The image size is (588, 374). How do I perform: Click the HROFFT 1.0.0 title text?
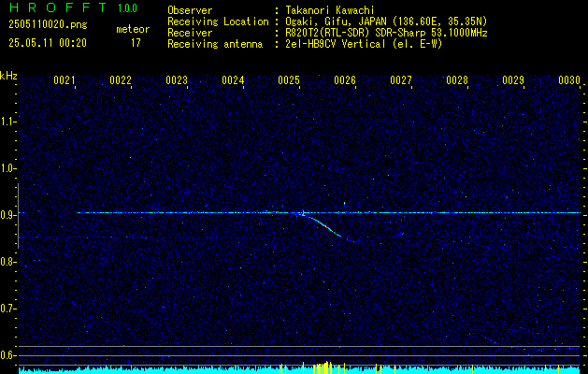73,7
